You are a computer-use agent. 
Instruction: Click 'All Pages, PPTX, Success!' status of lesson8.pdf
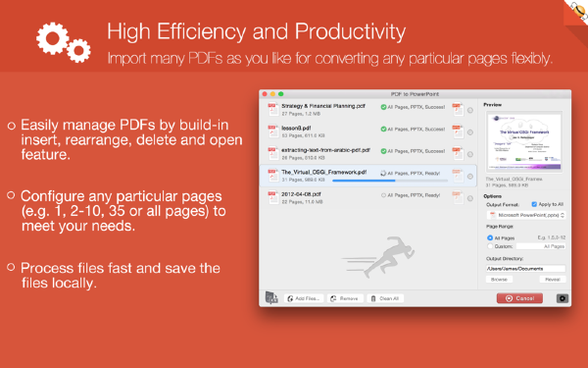416,130
